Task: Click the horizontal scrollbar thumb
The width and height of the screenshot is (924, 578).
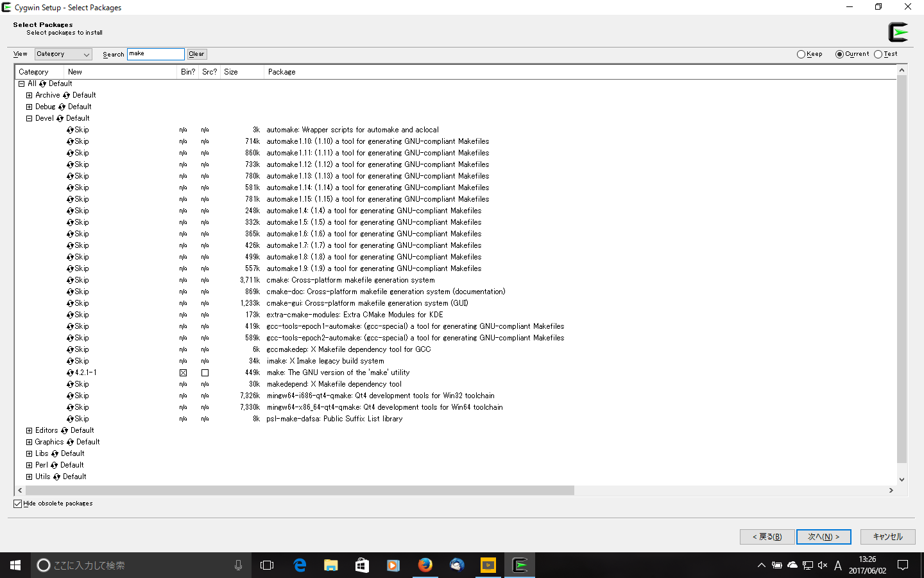Action: click(300, 490)
